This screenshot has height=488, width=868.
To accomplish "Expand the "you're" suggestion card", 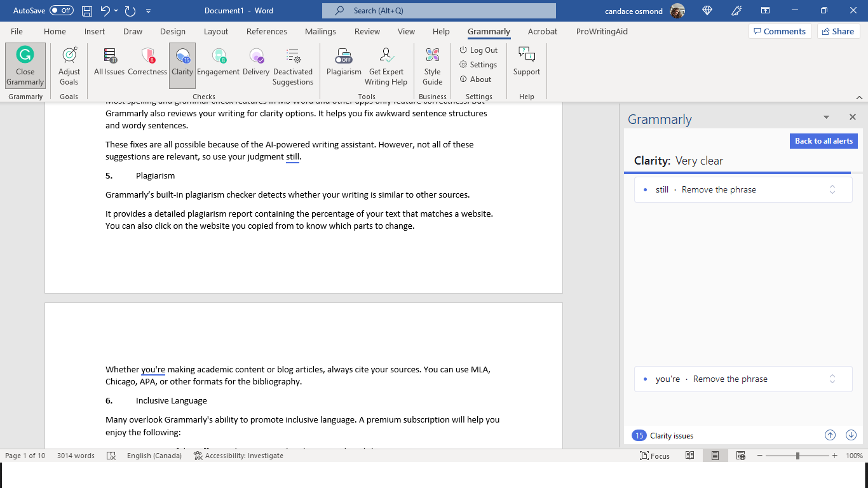I will click(x=832, y=379).
